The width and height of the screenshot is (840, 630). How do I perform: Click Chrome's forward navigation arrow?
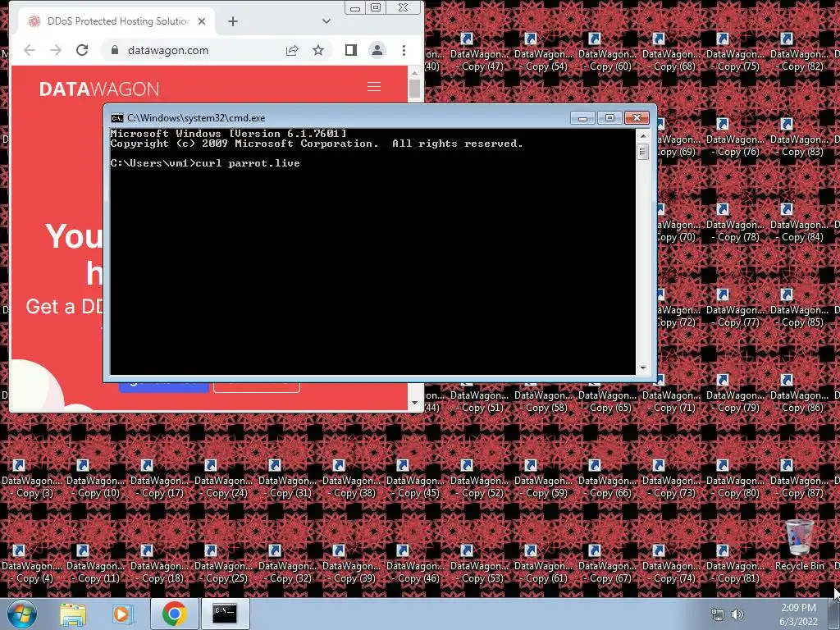56,50
